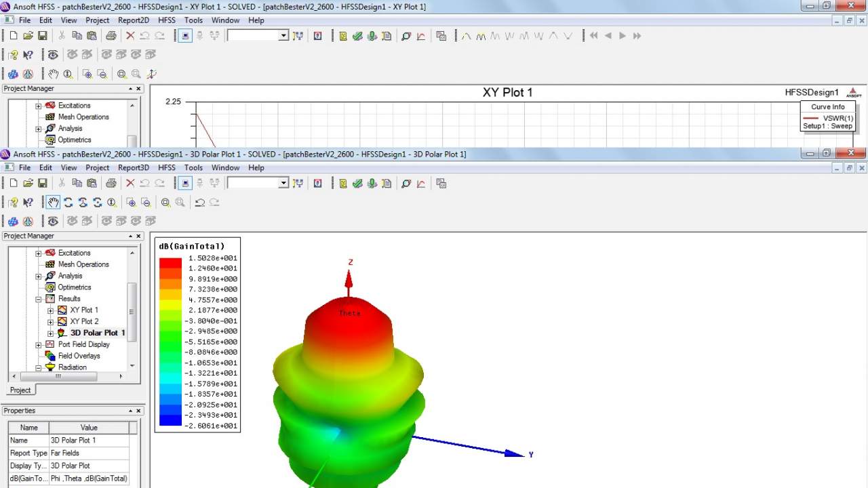Select Mesh Operations in the lower Project Manager

click(83, 264)
